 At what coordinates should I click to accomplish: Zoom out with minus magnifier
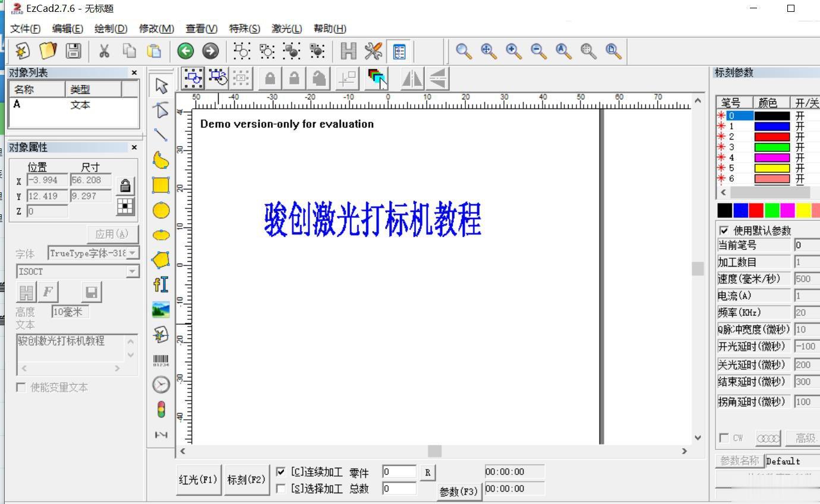538,51
